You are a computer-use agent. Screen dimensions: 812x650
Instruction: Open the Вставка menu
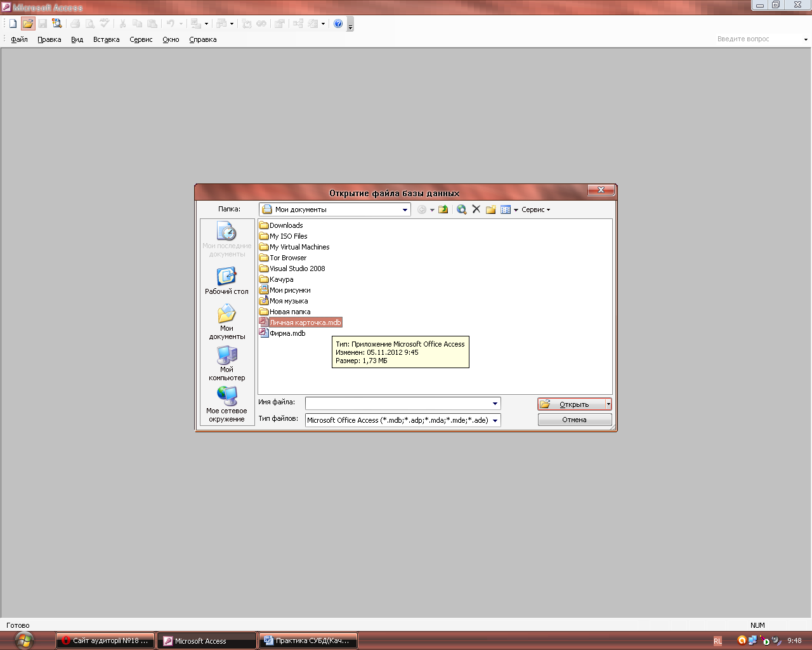107,39
